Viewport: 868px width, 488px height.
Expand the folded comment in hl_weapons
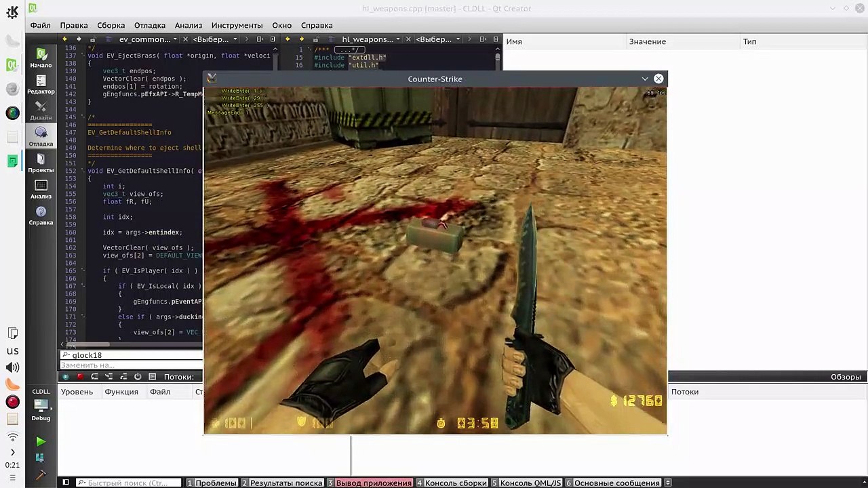351,49
